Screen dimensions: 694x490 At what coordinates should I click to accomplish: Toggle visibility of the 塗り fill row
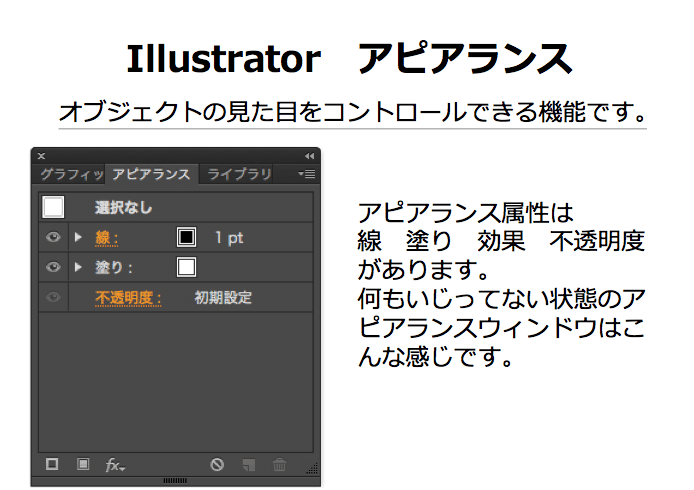click(x=53, y=267)
